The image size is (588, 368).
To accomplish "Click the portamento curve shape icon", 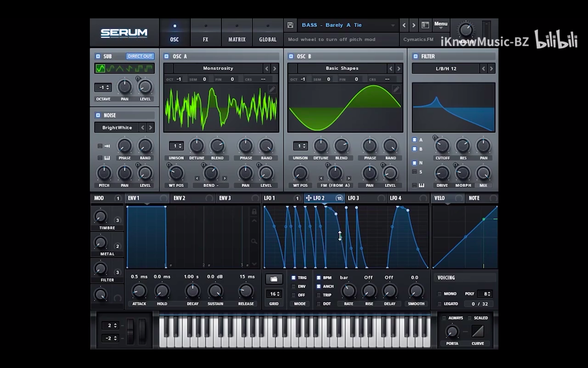I will (477, 331).
